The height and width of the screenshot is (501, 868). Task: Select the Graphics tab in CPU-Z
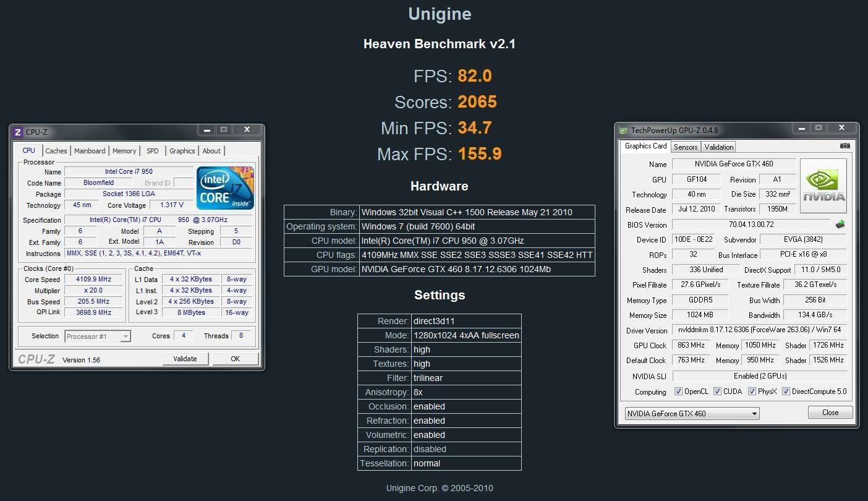pos(182,151)
